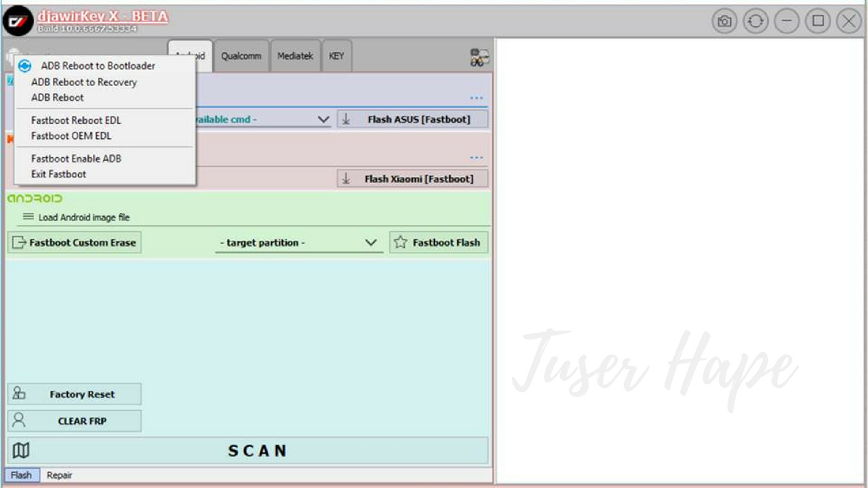Start the SCAN button
This screenshot has width=868, height=488.
click(248, 451)
